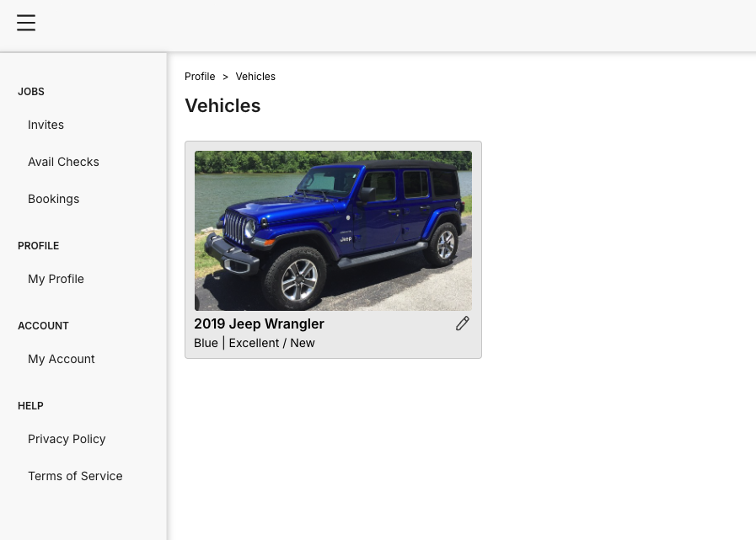View the Privacy Policy

(67, 439)
